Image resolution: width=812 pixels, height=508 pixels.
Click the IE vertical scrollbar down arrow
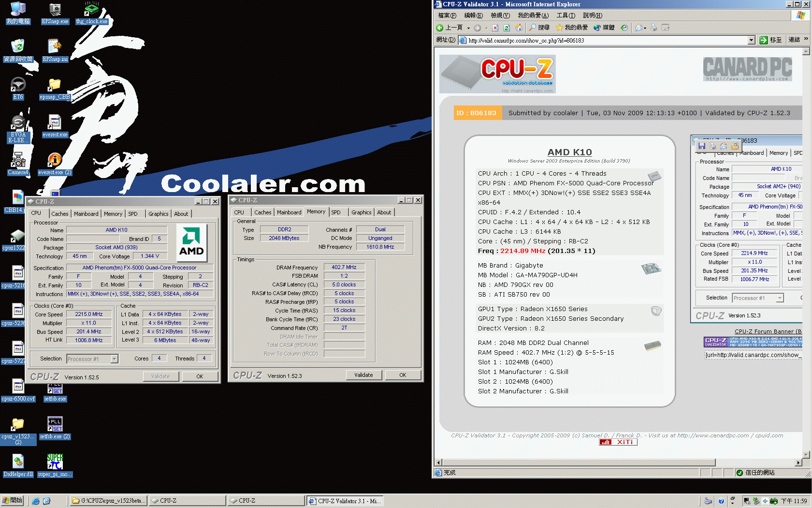(806, 454)
